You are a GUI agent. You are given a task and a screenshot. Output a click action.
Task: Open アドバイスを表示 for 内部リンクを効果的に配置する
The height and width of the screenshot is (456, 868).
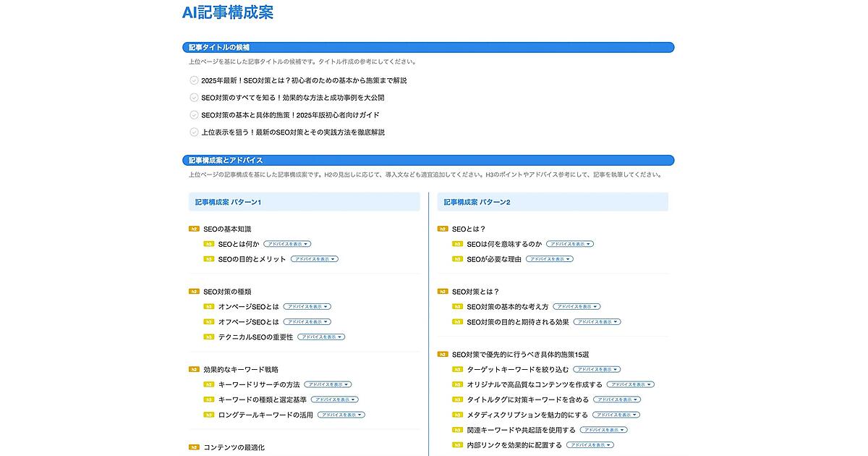590,445
